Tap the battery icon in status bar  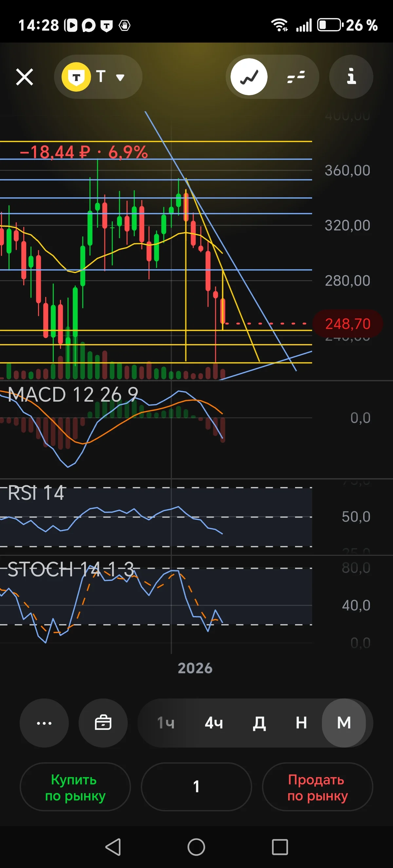coord(330,25)
